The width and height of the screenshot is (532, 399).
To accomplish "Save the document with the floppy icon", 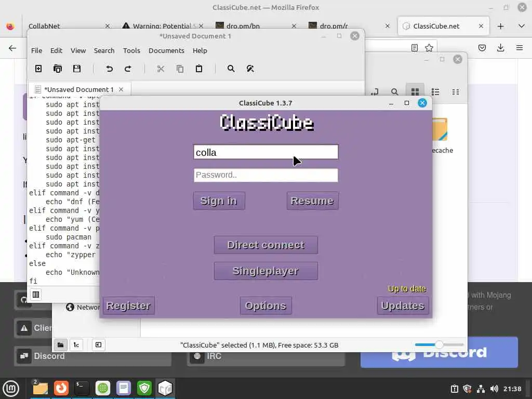I will (x=77, y=69).
